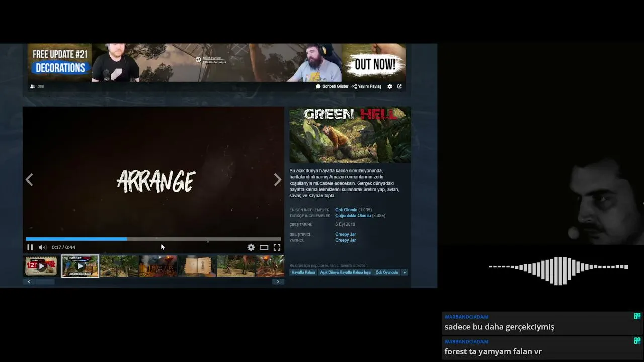
Task: Pause the Green Hell trailer video
Action: [x=30, y=247]
